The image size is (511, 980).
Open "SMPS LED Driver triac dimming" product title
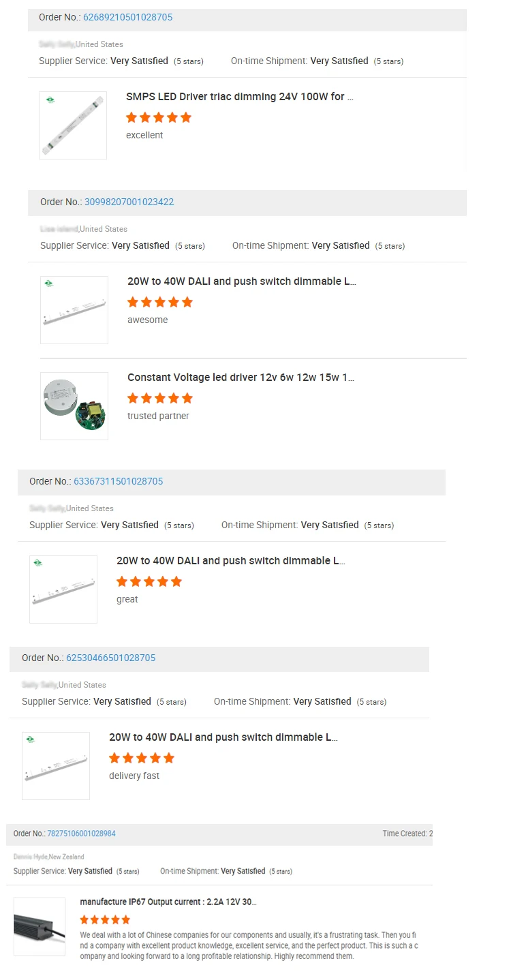click(240, 97)
